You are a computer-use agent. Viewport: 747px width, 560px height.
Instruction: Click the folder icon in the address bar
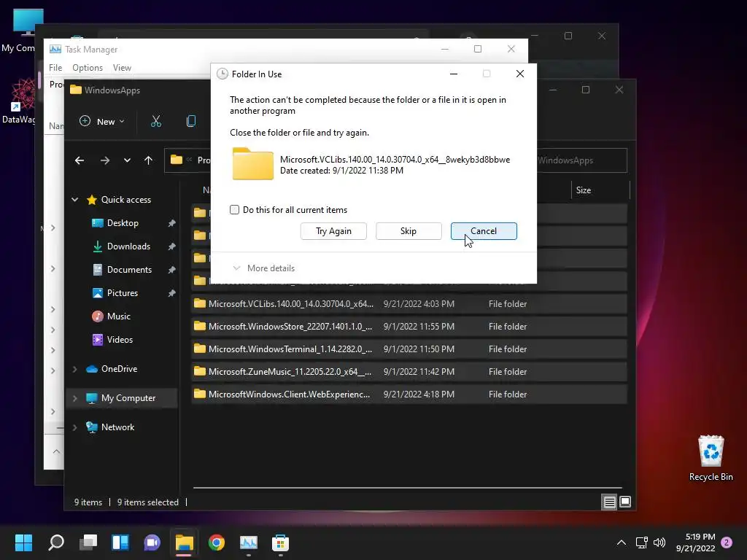click(177, 160)
